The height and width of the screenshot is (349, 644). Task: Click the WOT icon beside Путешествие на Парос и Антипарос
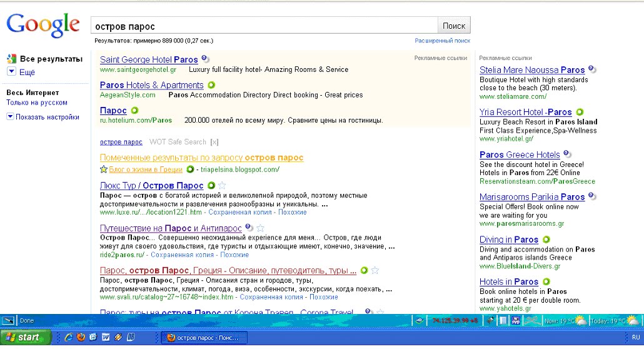248,227
